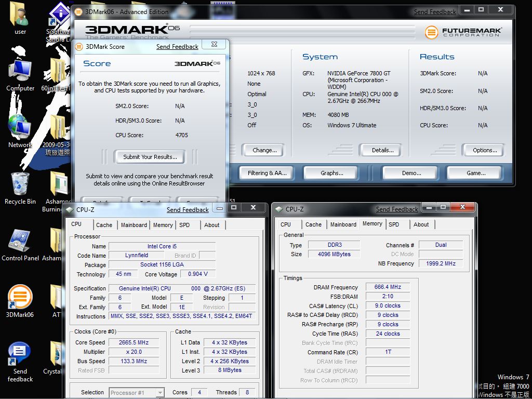This screenshot has height=399, width=532.
Task: Click the Cycle Time value 24 clocks
Action: pos(388,334)
